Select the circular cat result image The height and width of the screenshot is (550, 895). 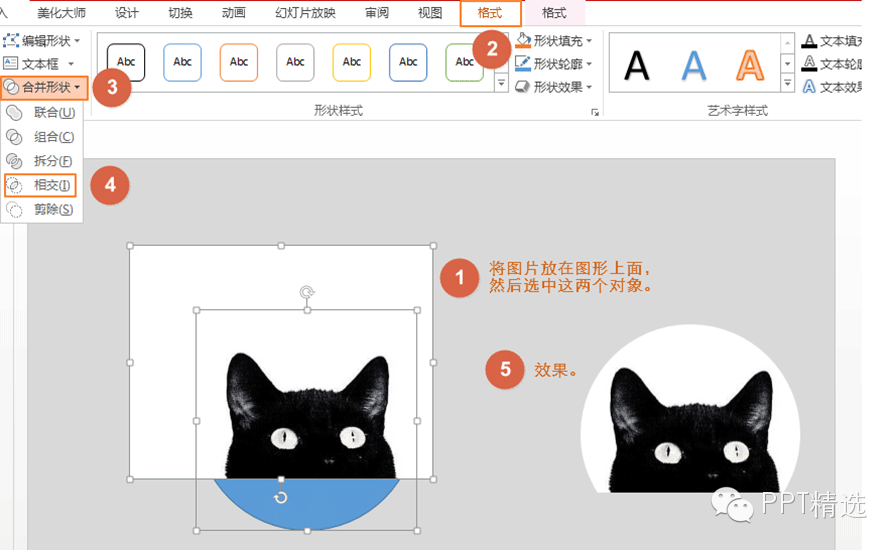point(691,409)
